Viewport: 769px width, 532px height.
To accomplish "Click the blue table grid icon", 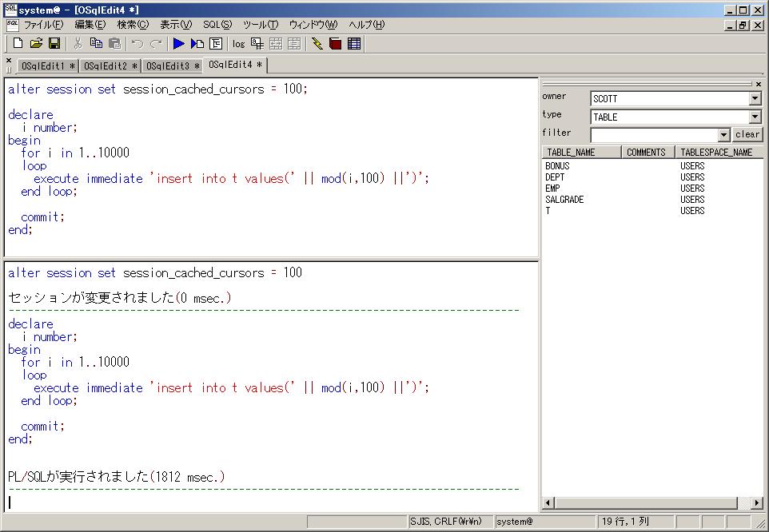I will pyautogui.click(x=354, y=43).
